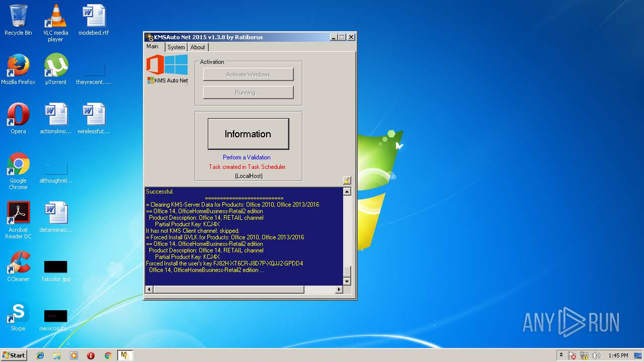Show hidden tray icons arrow
Viewport: 644px width, 362px height.
[561, 355]
